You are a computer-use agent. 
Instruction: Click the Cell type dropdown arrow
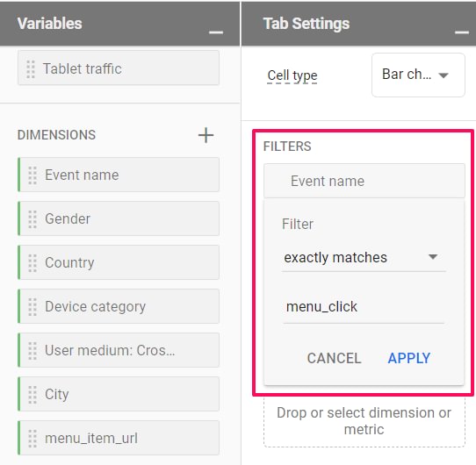(x=444, y=75)
